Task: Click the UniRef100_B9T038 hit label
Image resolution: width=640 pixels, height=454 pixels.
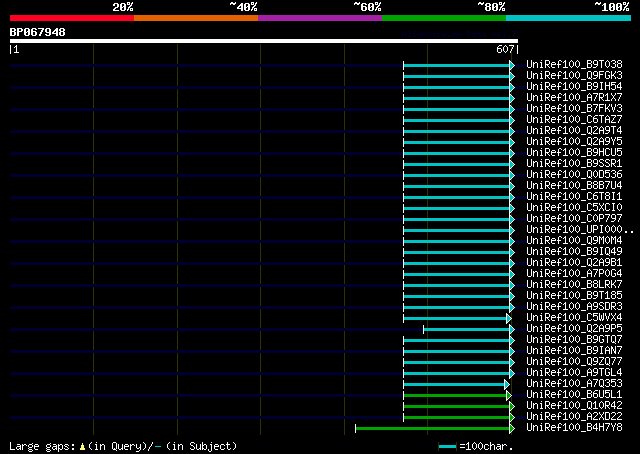Action: pyautogui.click(x=574, y=65)
